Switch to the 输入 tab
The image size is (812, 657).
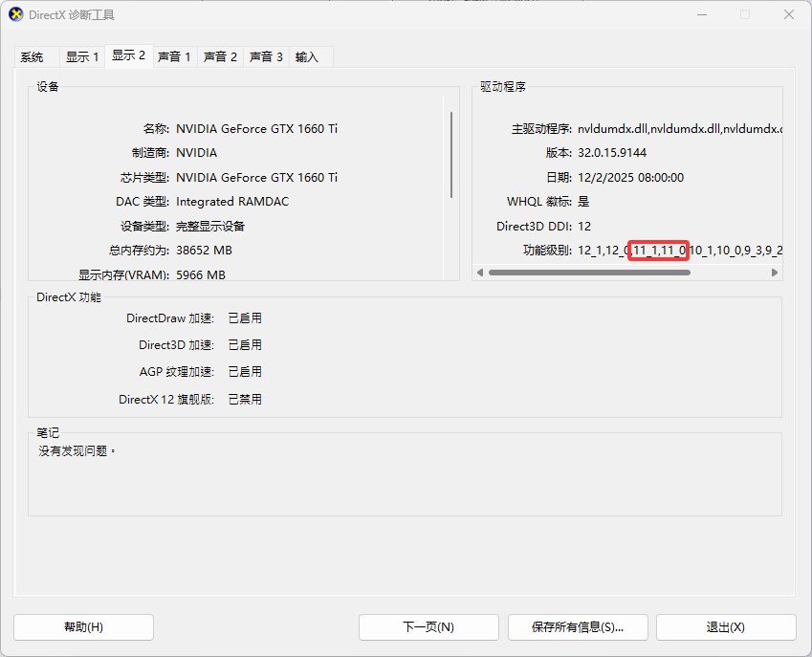point(308,56)
